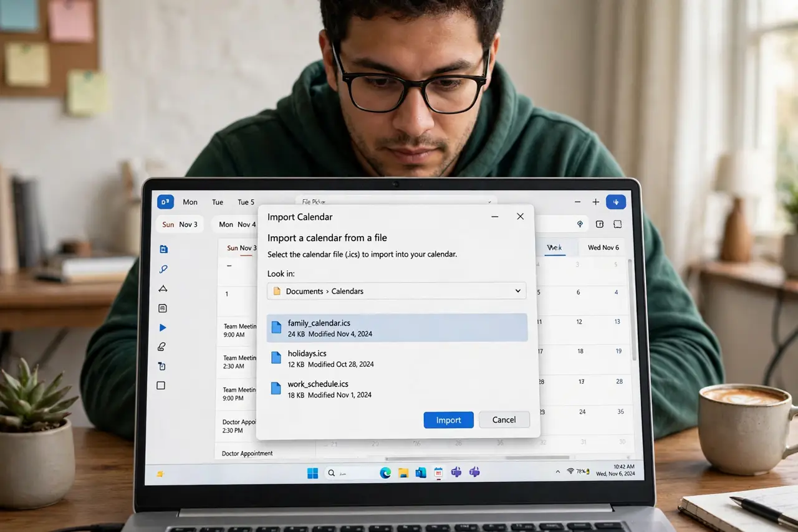
Task: Click the blue play arrow sidebar icon
Action: coord(163,328)
